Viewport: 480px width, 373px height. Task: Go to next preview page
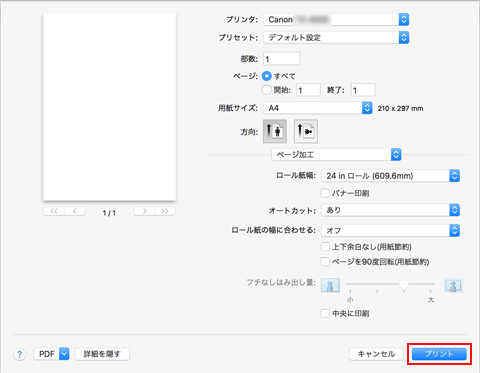point(144,211)
